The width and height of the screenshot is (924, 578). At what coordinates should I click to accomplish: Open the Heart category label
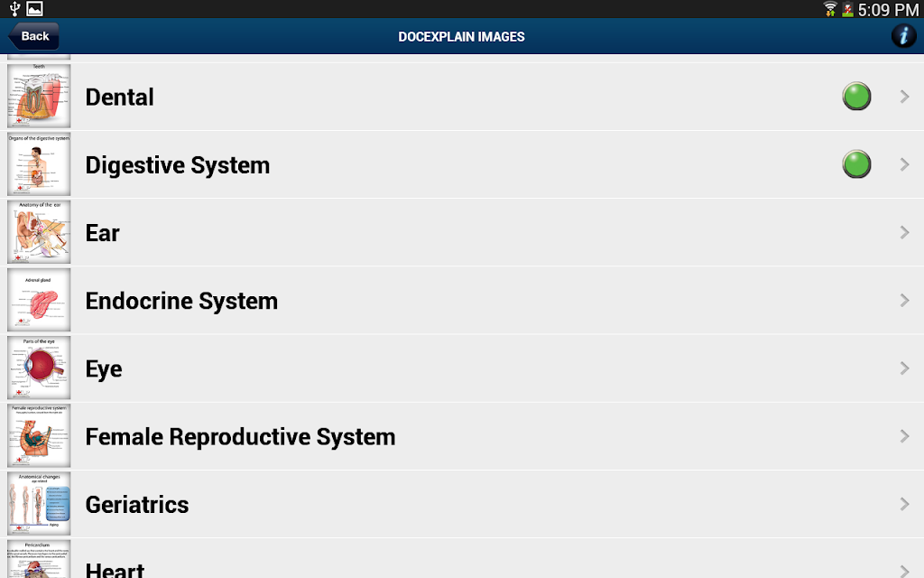point(115,568)
